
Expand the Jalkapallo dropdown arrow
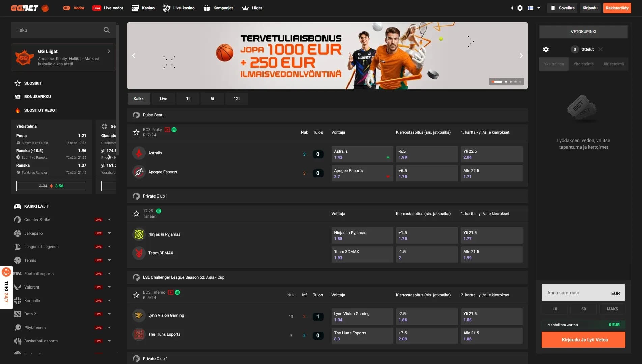(109, 233)
